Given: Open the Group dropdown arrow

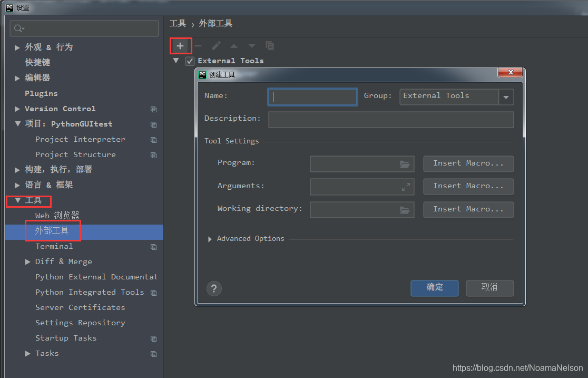Looking at the screenshot, I should coord(506,97).
